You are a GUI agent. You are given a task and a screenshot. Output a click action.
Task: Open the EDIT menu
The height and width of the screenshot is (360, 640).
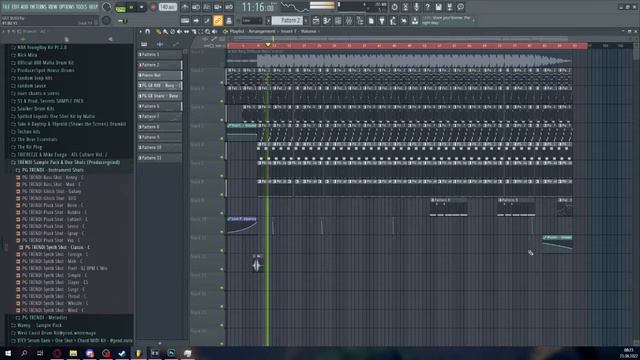coord(16,7)
